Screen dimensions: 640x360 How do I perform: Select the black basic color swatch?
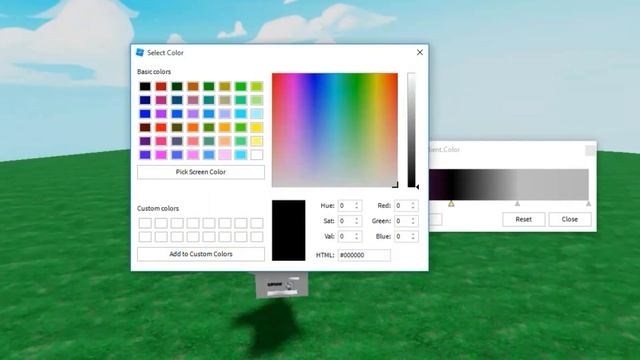(x=145, y=86)
